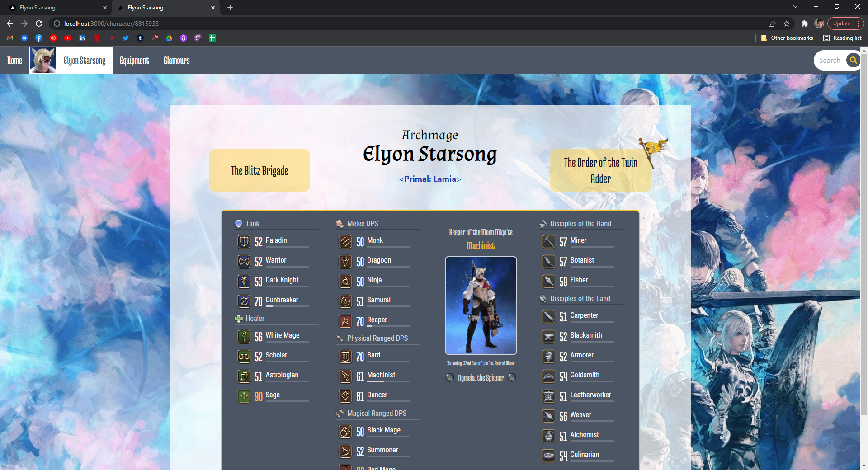Open The Blitz Brigade free company

(259, 170)
